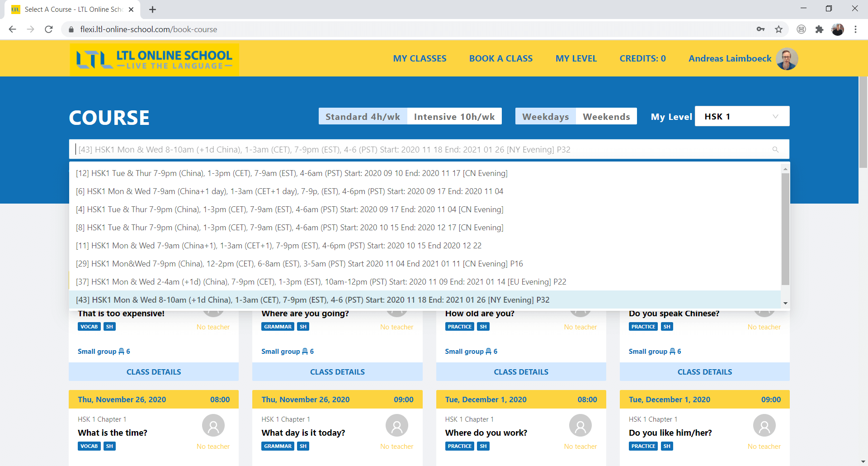Click CREDITS: 0 link
The image size is (868, 466).
click(x=642, y=58)
